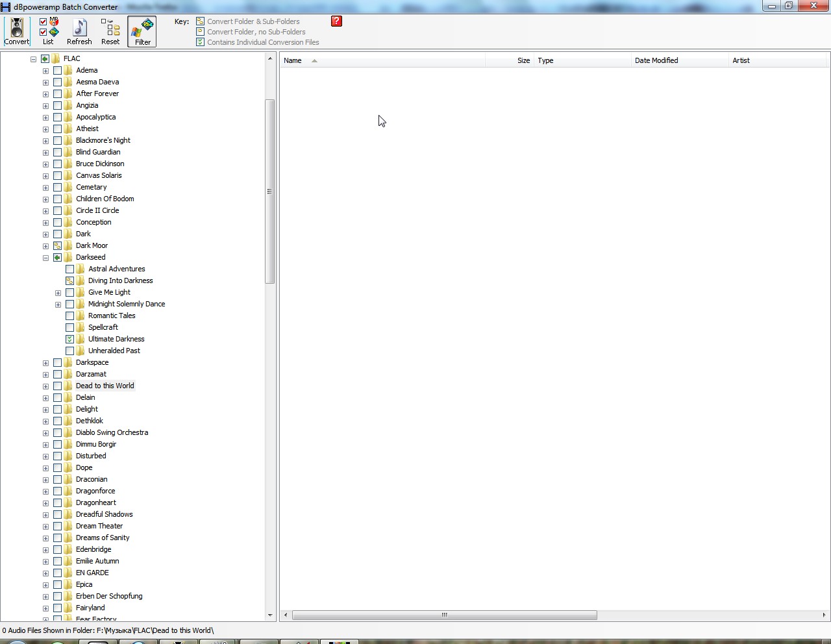Expand the After Forever folder
The width and height of the screenshot is (831, 644).
(45, 94)
